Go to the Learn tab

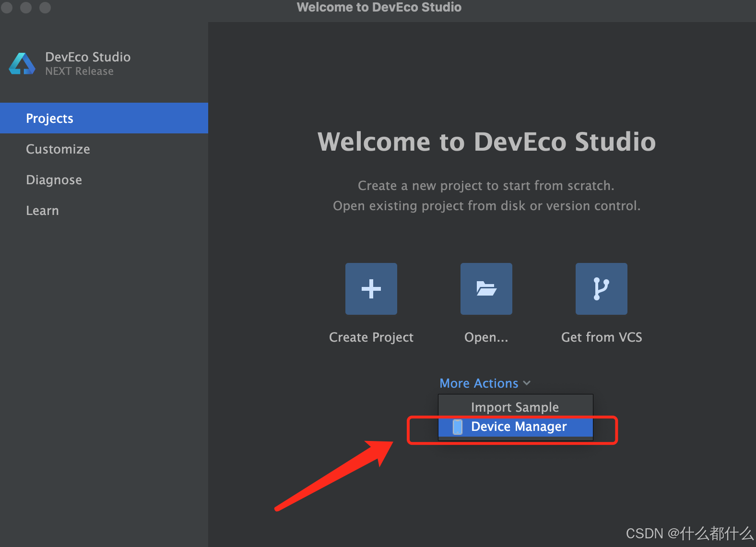pos(104,210)
